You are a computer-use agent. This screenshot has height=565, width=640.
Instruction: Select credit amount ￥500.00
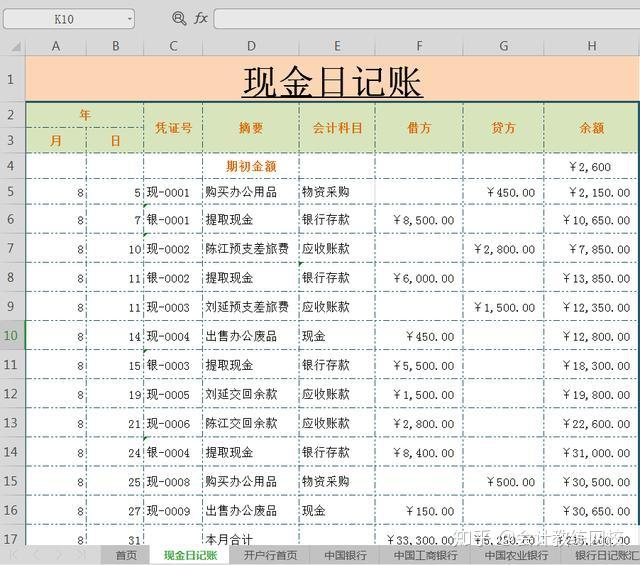click(504, 482)
